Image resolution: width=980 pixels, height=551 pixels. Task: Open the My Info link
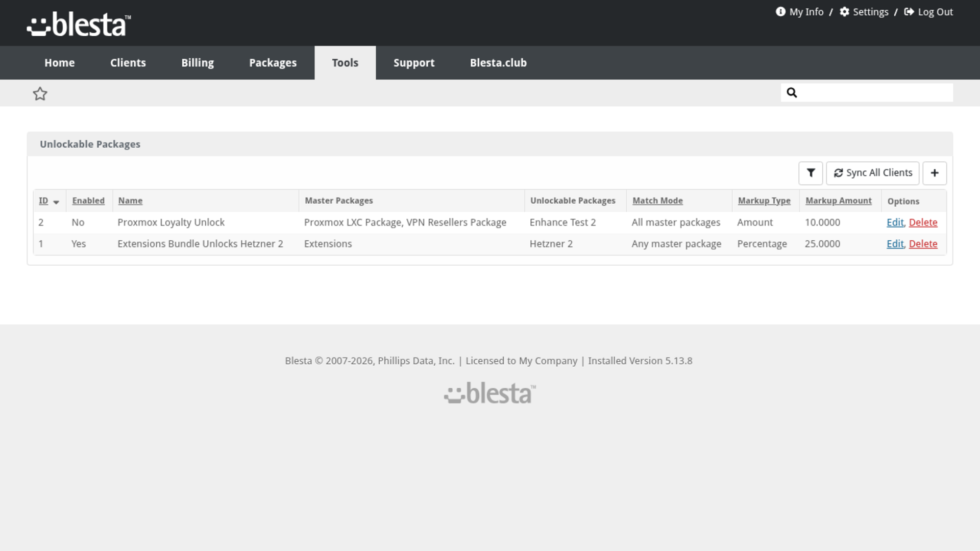tap(800, 12)
